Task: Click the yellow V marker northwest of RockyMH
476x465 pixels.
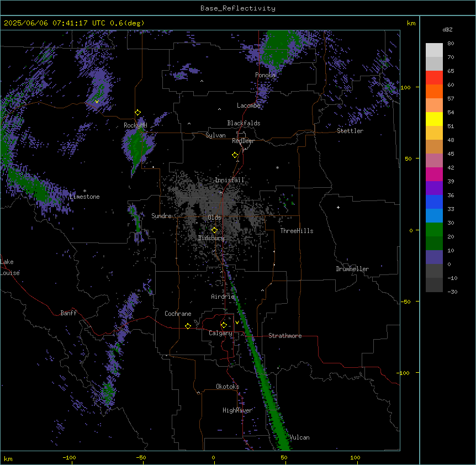Action: coord(97,102)
